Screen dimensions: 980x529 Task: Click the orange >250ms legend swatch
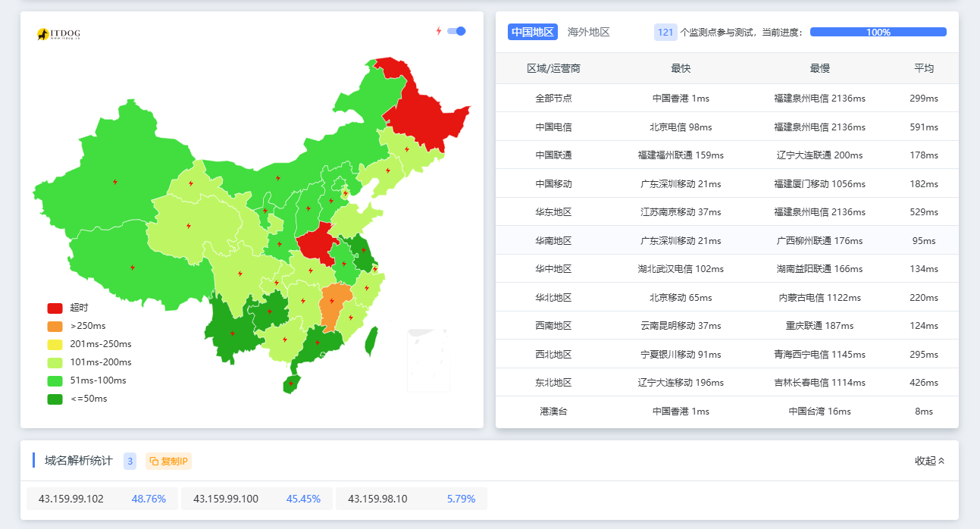[55, 326]
